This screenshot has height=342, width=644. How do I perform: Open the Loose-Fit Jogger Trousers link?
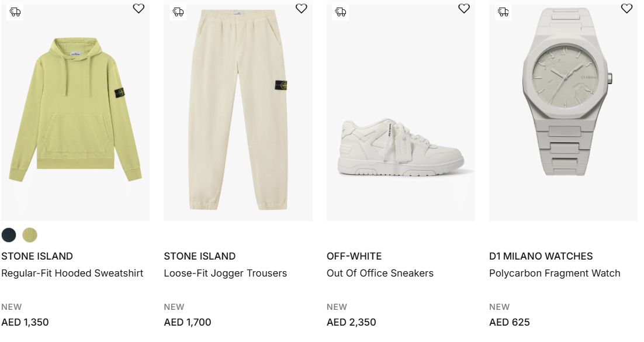pyautogui.click(x=226, y=273)
